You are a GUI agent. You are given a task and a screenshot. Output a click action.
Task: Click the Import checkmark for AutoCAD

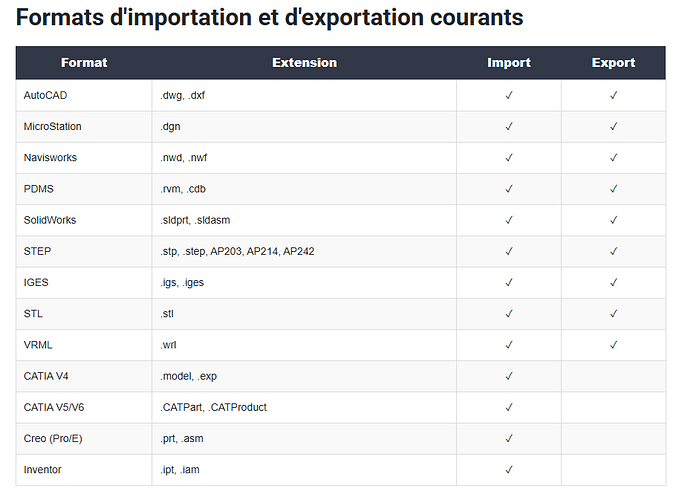point(509,96)
